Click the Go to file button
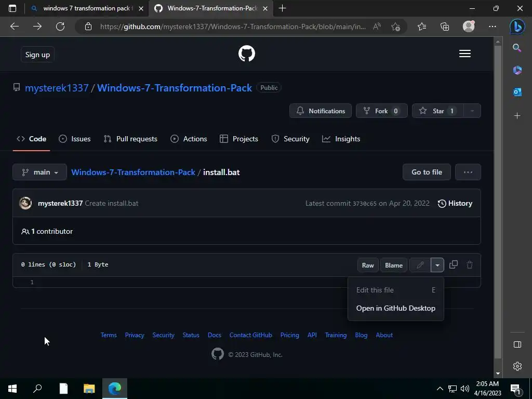The width and height of the screenshot is (532, 399). 427,172
